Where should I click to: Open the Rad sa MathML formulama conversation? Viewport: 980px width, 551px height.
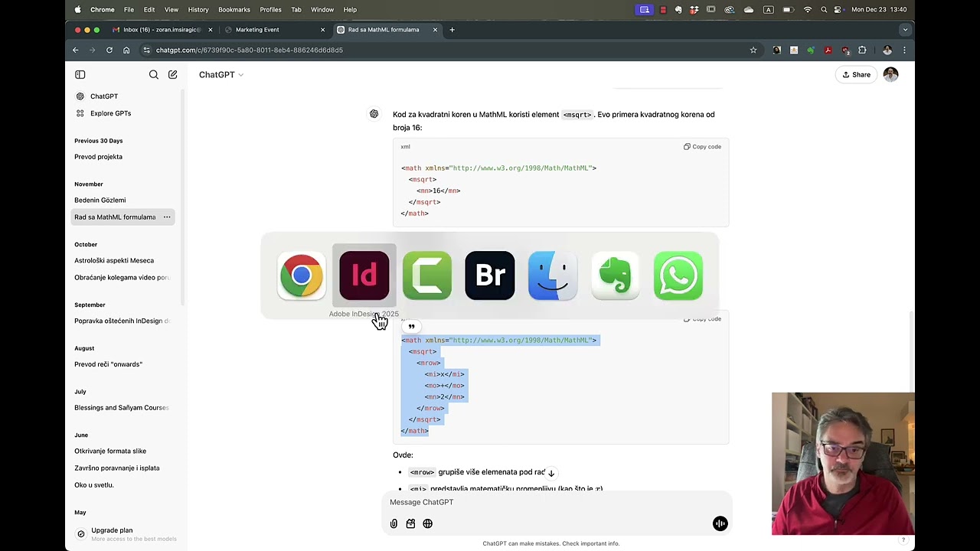point(115,217)
